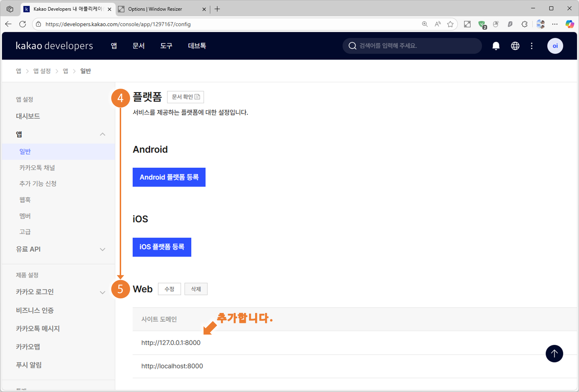Viewport: 579px width, 392px height.
Task: Open the 앱 top navigation menu
Action: tap(114, 46)
